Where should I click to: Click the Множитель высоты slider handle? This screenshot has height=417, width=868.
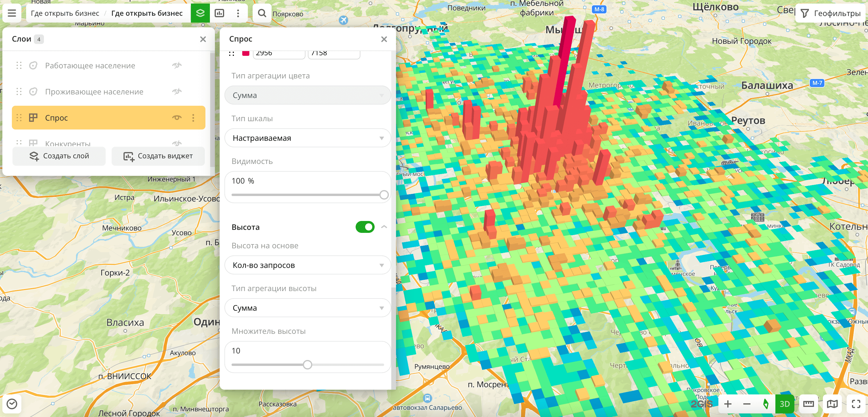click(x=307, y=364)
